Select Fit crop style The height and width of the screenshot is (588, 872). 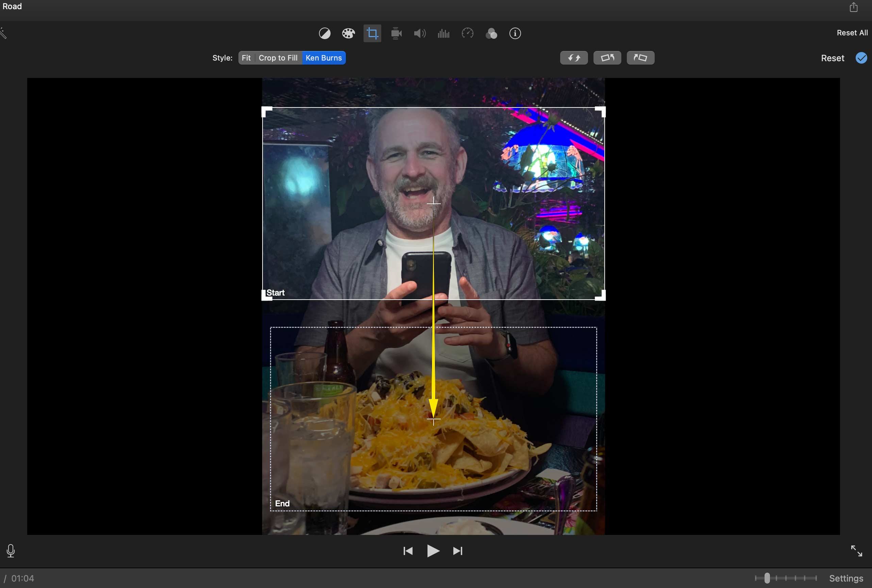tap(246, 58)
